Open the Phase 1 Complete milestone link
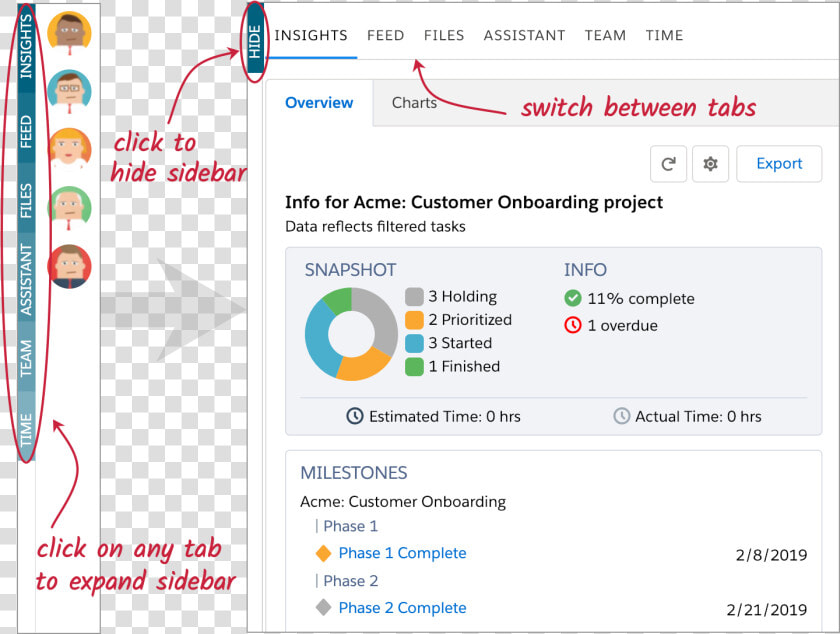 click(x=402, y=553)
